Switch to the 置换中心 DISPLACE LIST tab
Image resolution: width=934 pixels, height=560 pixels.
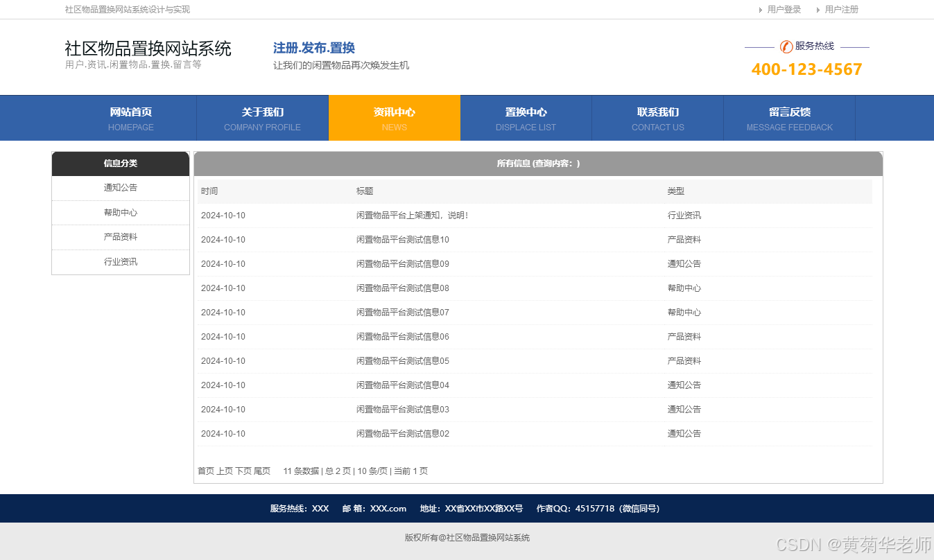[x=526, y=118]
